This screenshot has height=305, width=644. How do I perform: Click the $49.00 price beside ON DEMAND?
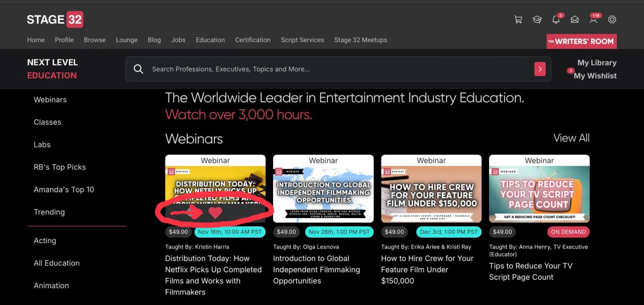[x=502, y=232]
